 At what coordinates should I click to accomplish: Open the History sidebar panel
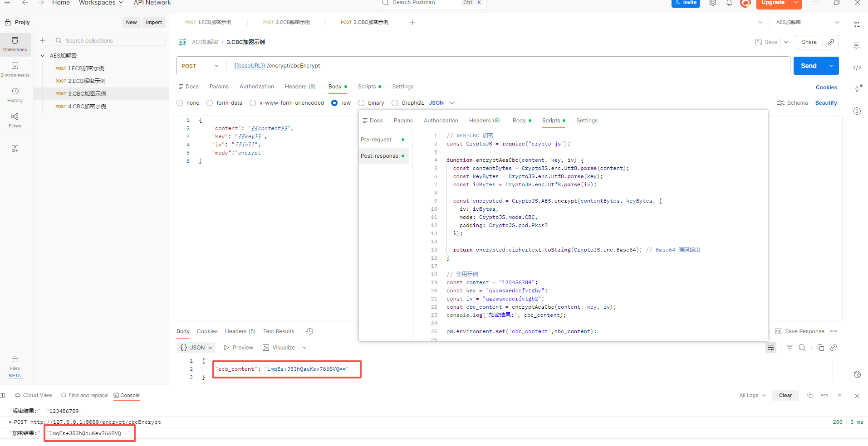(x=15, y=95)
